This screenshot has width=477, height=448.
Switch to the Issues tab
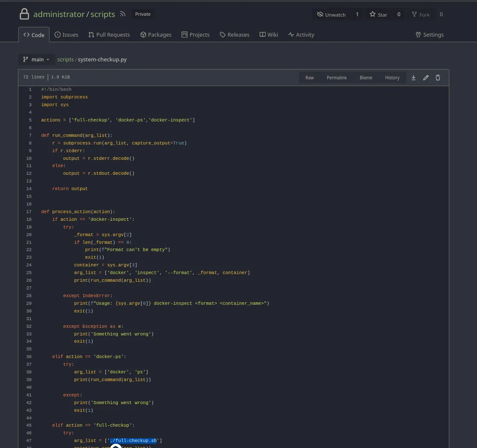[66, 35]
